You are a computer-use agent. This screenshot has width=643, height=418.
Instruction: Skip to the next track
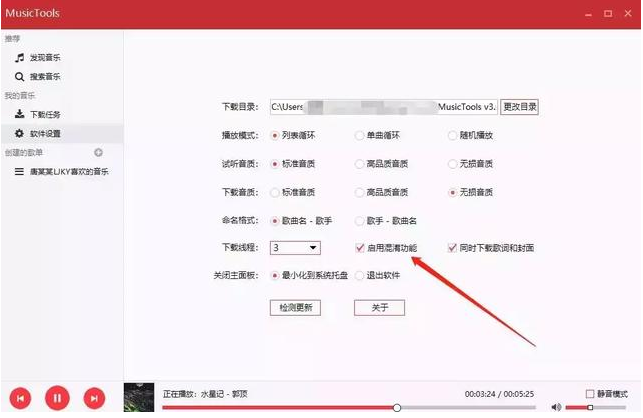coord(94,398)
